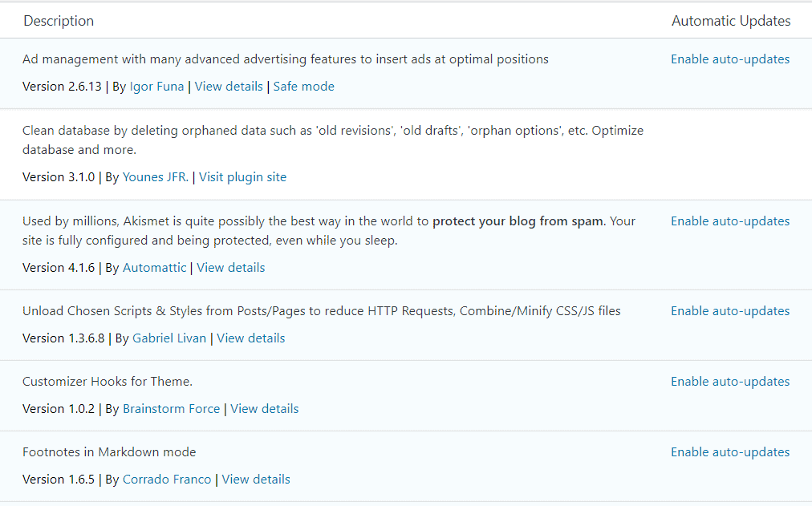Enable auto-updates for the Ad management plugin
This screenshot has height=506, width=812.
tap(729, 59)
